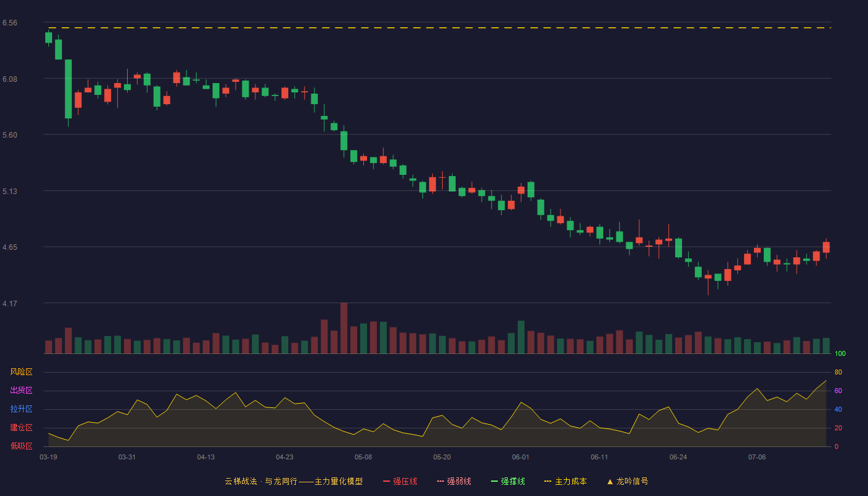Click the 云梯战法 主力量化模型 legend entry

(293, 481)
